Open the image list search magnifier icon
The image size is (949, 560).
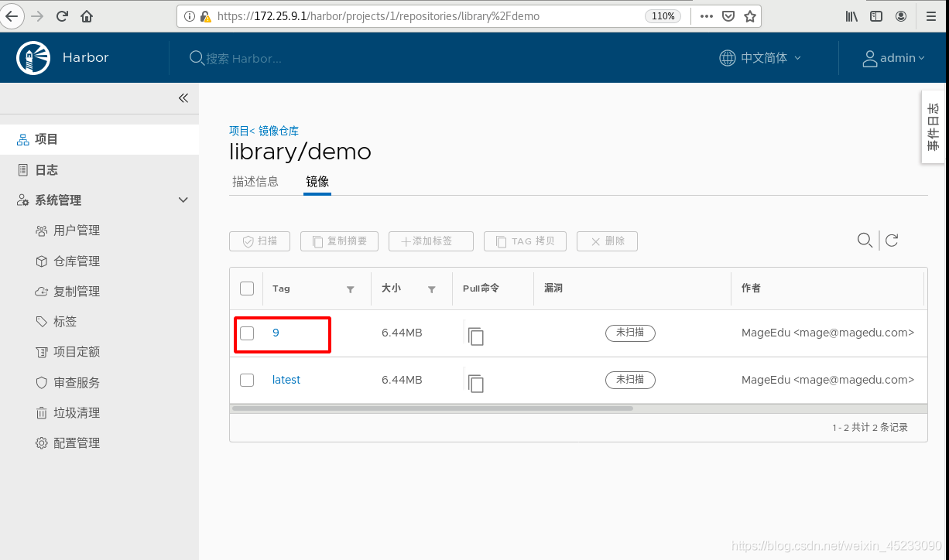tap(865, 241)
